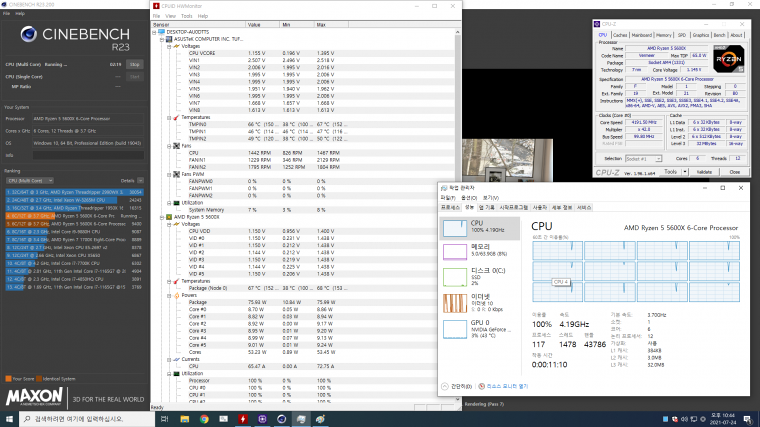Open the HWMonitor taskbar icon
This screenshot has width=760, height=427.
click(243, 419)
